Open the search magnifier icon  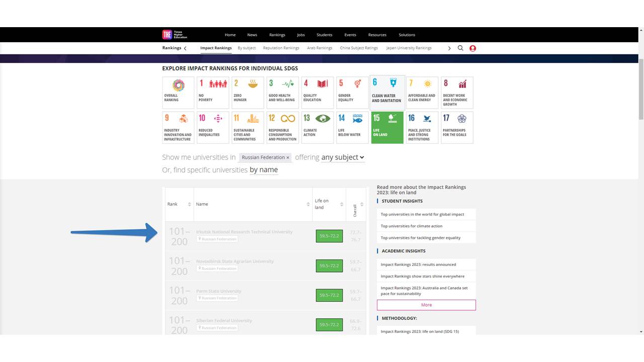point(460,48)
